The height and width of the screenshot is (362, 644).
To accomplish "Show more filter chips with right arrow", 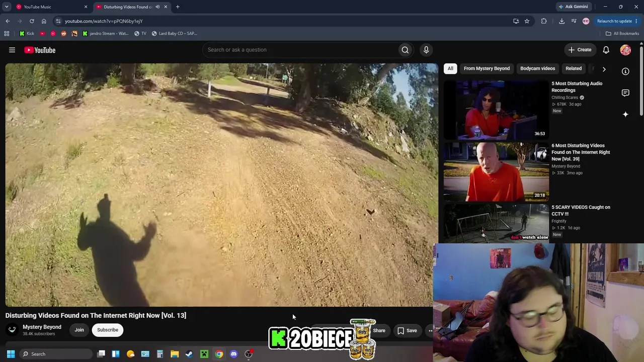I will 604,69.
